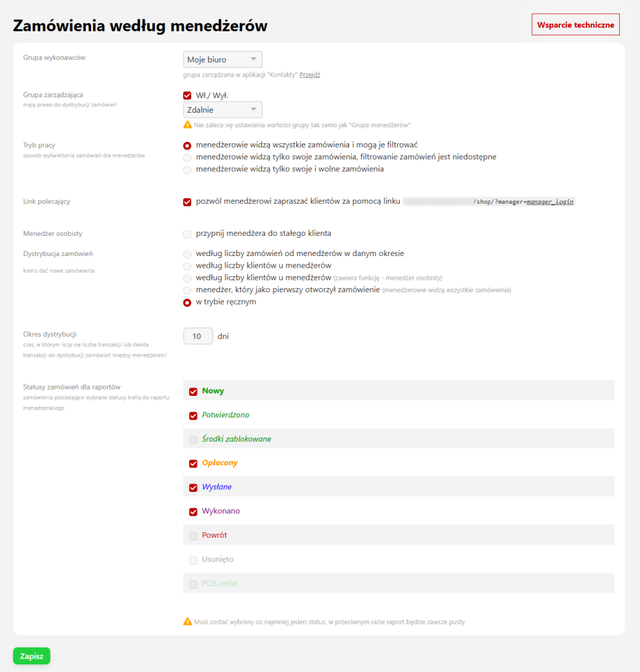Screen dimensions: 640x672
Task: Click the distribution period days input field
Action: tap(198, 337)
